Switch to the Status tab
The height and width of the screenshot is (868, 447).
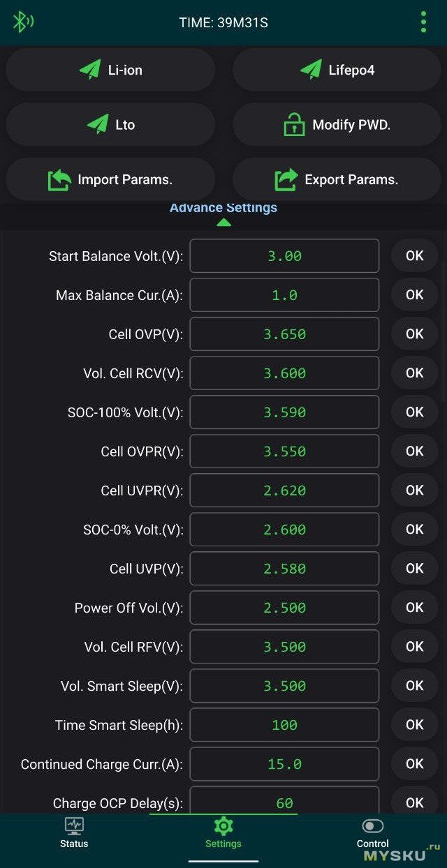point(74,832)
